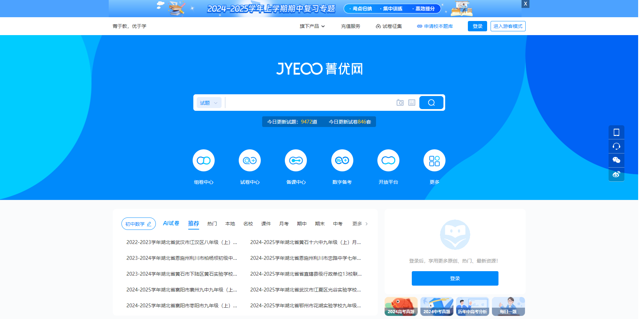644x319 pixels.
Task: Close the top banner with X
Action: (x=525, y=4)
